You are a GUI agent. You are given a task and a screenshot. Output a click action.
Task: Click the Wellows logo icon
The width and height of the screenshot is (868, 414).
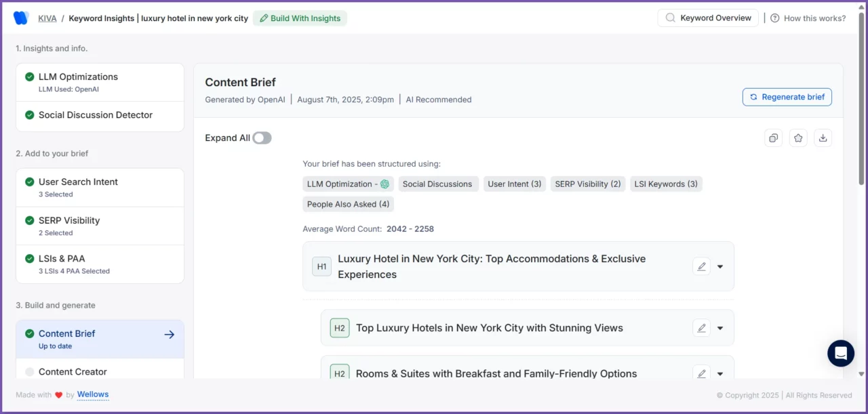tap(21, 18)
